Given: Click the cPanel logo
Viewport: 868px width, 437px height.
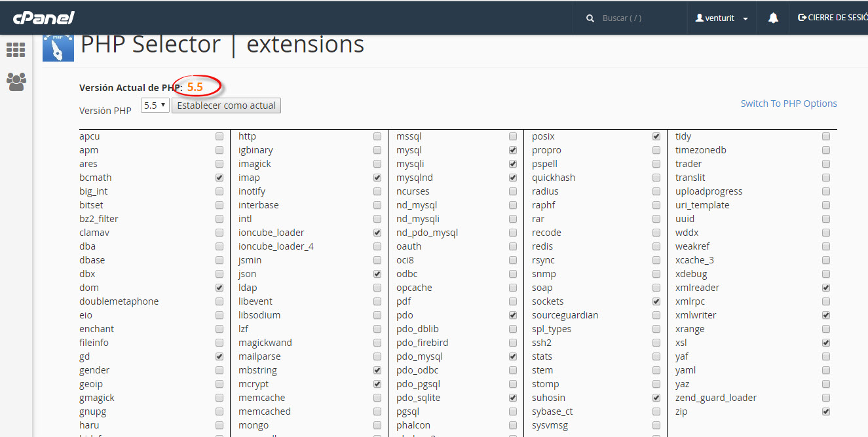Looking at the screenshot, I should click(x=43, y=18).
